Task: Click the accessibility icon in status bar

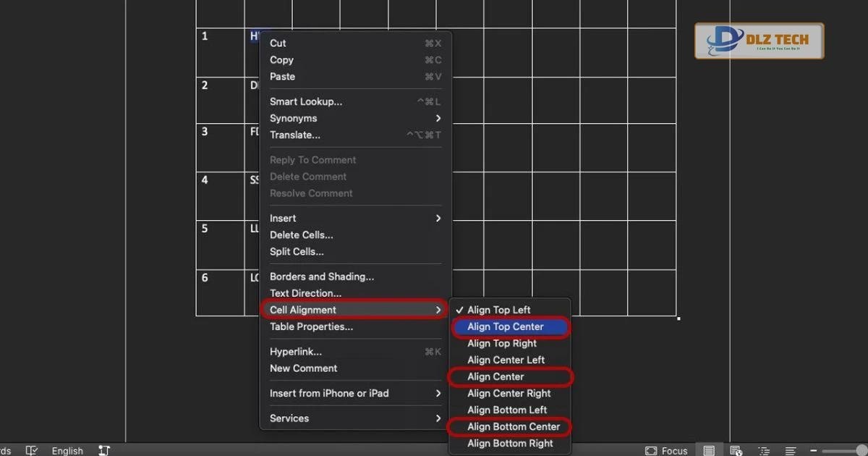Action: pos(103,450)
